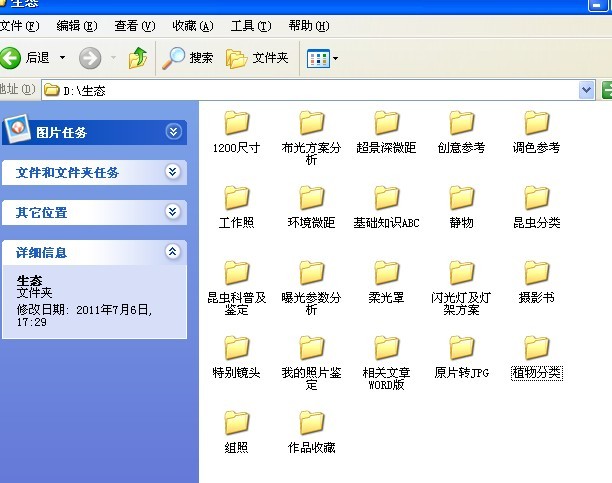Expand the 其它位置 panel chevron
Viewport: 612px width, 483px height.
tap(173, 211)
